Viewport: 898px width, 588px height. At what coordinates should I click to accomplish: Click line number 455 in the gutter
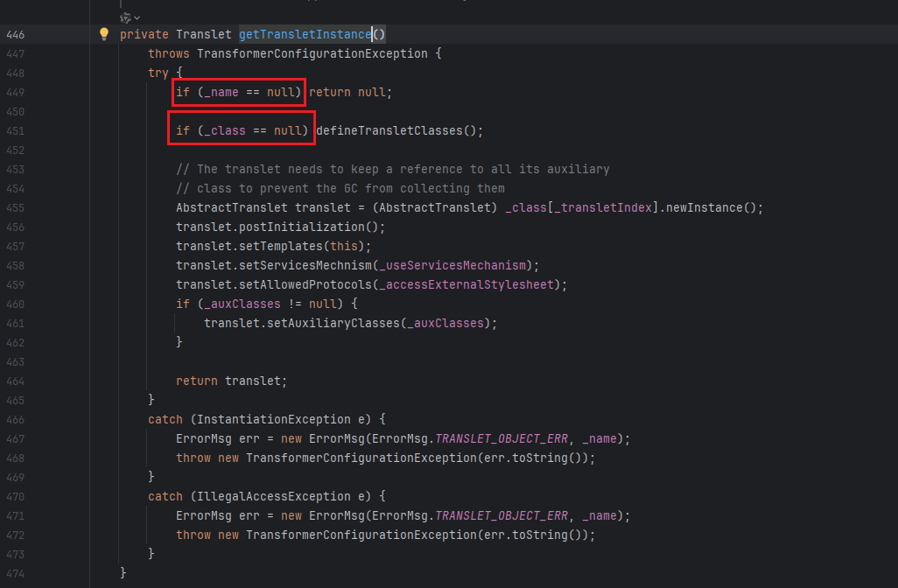pyautogui.click(x=15, y=207)
